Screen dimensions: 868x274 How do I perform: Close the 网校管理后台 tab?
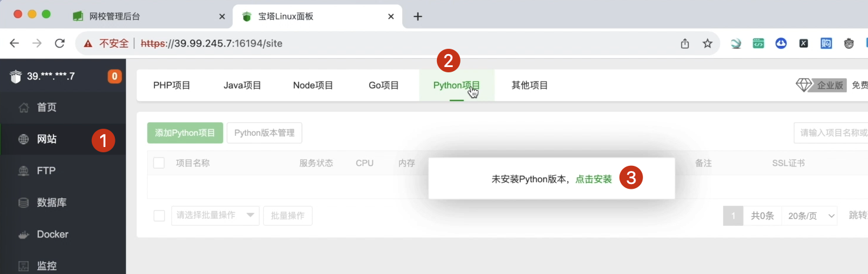point(222,16)
